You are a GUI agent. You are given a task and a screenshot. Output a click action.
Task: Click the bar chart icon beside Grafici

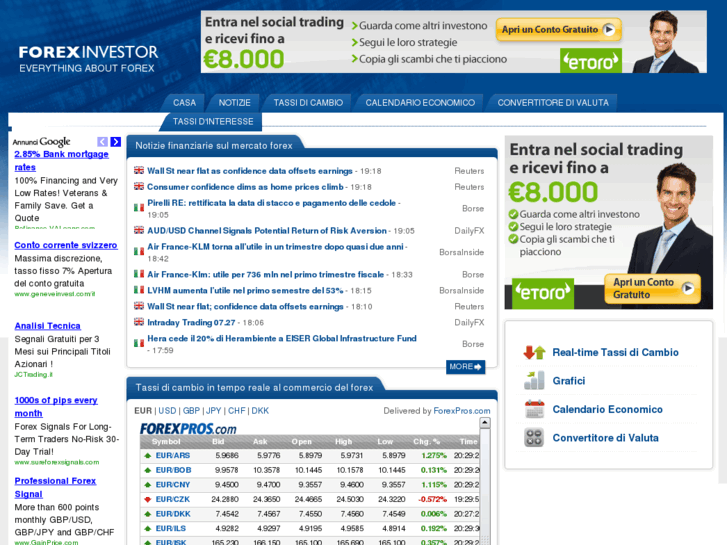pos(534,381)
